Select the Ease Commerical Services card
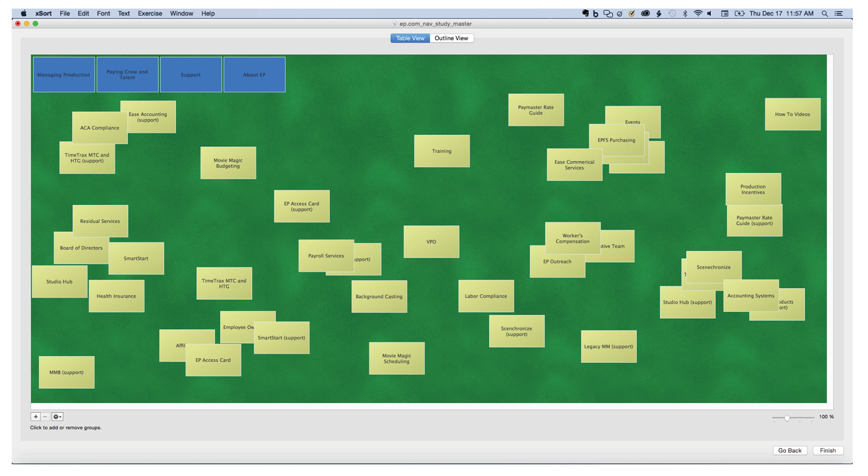This screenshot has height=476, width=868. click(x=574, y=165)
